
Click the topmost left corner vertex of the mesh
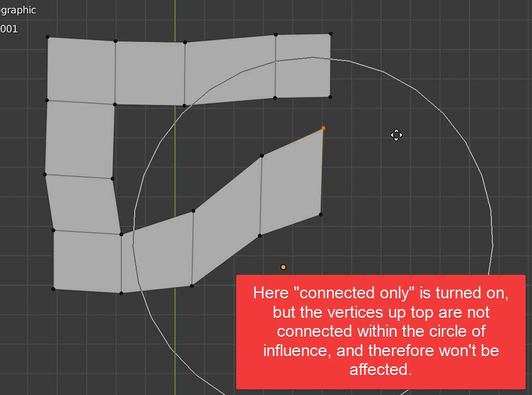tap(48, 36)
